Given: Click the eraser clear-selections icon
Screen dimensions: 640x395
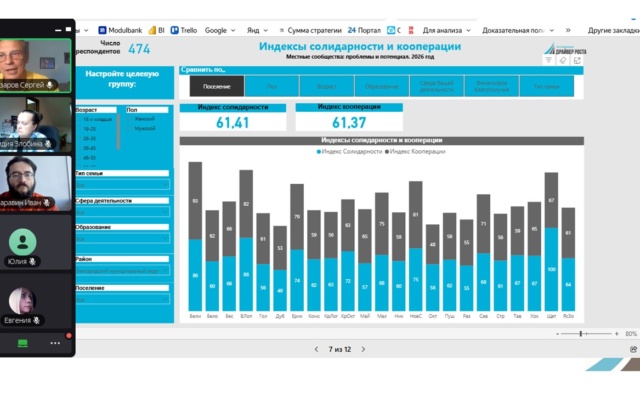Looking at the screenshot, I should 562,60.
